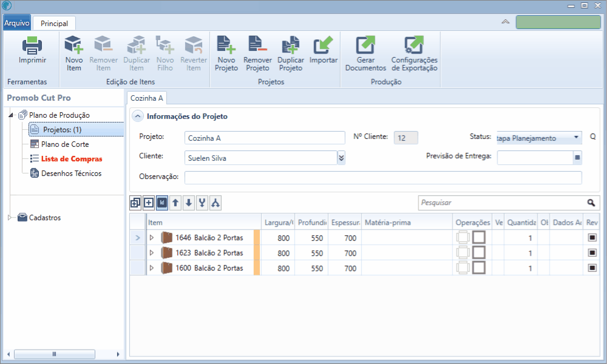Toggle the Id display button
The height and width of the screenshot is (364, 607).
click(162, 203)
